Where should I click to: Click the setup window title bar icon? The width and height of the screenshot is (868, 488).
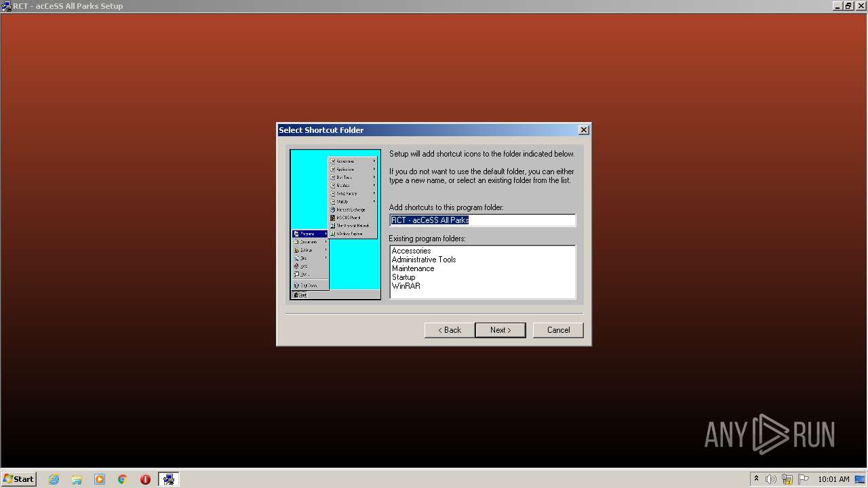click(6, 6)
